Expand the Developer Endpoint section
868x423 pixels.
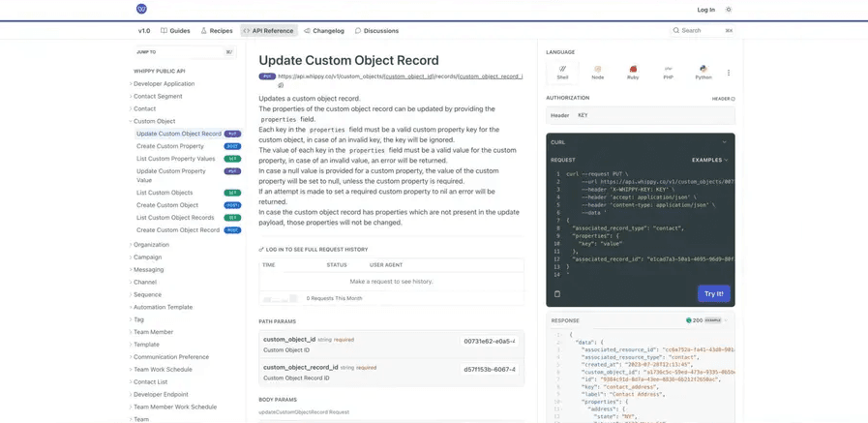click(x=161, y=394)
